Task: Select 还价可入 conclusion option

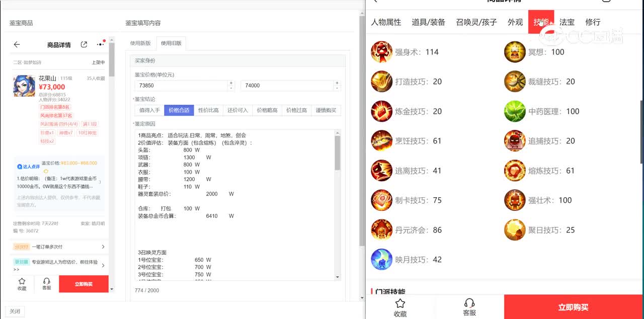Action: pos(238,110)
